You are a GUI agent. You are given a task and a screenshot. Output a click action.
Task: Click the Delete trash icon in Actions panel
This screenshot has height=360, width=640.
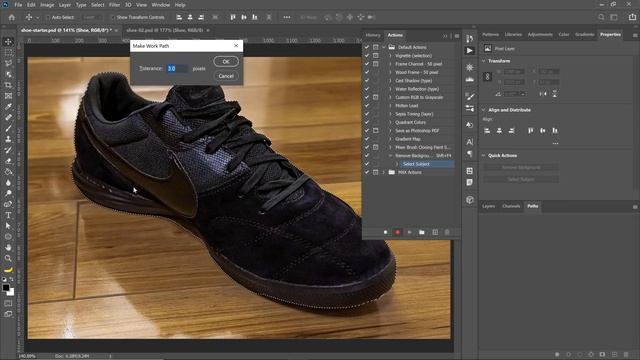447,232
